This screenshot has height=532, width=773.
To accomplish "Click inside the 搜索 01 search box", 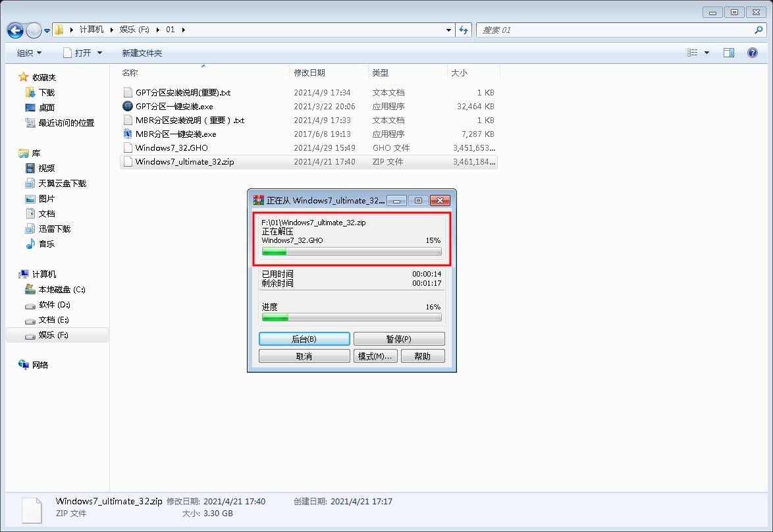I will [x=619, y=30].
